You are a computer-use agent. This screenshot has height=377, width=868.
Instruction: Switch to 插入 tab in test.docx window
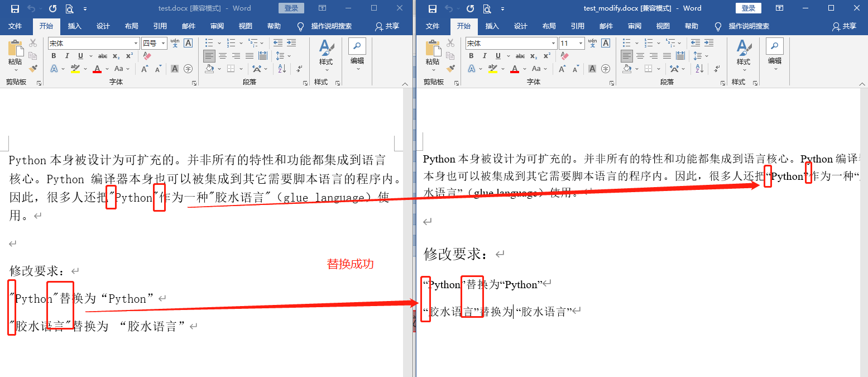point(74,26)
